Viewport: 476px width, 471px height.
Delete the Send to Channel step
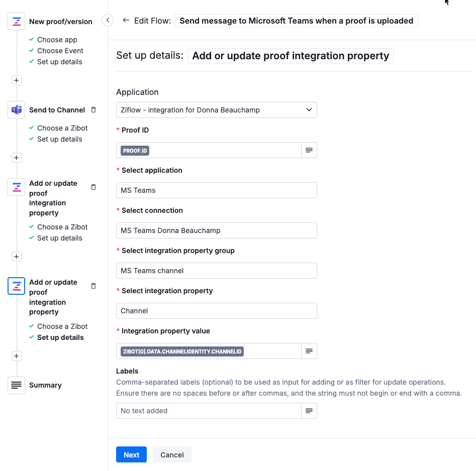click(93, 109)
